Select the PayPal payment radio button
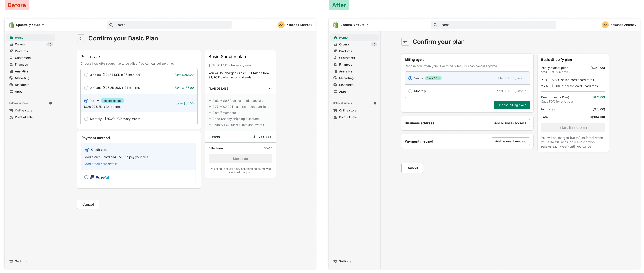644x273 pixels. [86, 177]
